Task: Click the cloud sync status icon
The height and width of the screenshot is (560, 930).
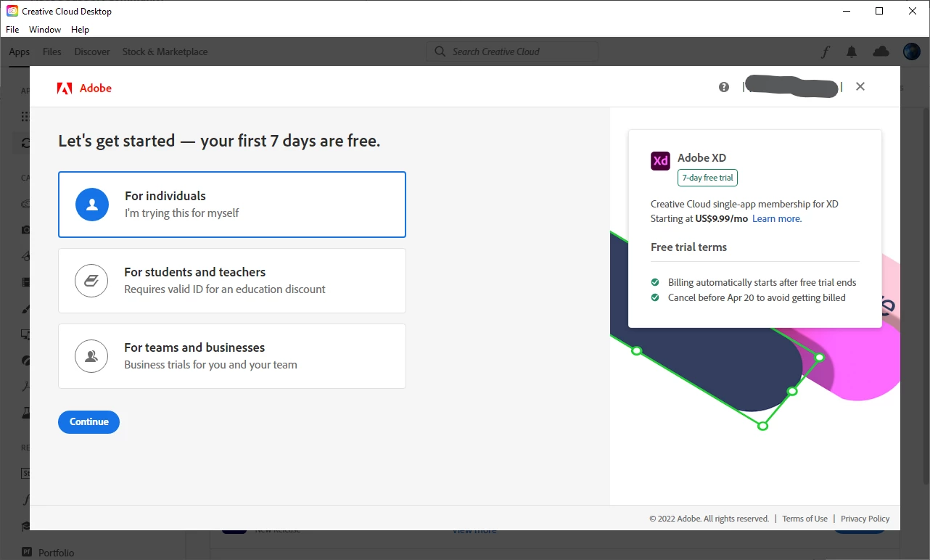Action: coord(881,52)
